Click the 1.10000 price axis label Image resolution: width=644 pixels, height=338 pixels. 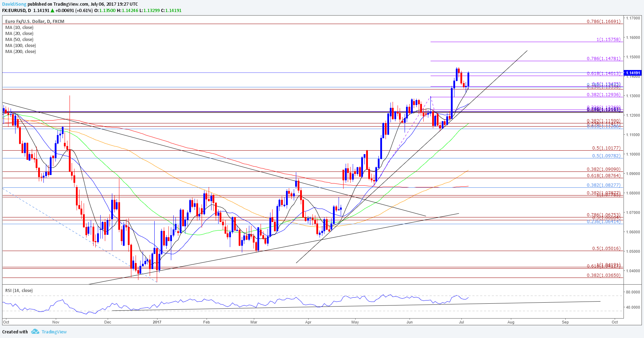(633, 154)
